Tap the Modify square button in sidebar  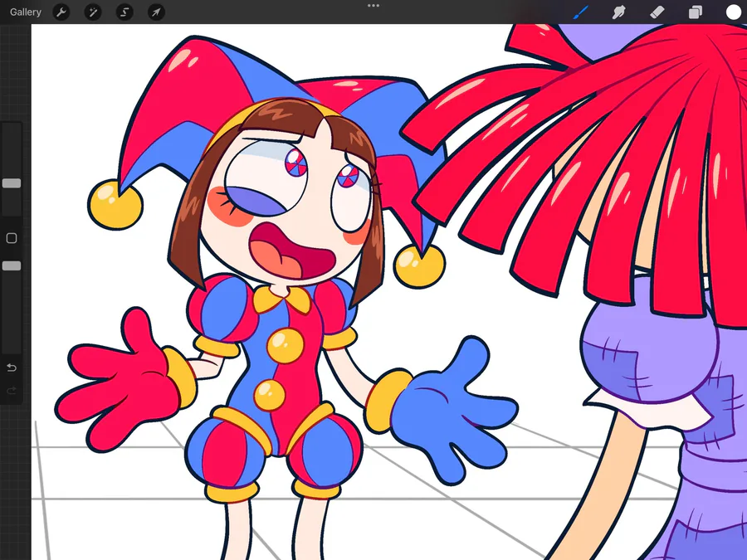coord(12,238)
